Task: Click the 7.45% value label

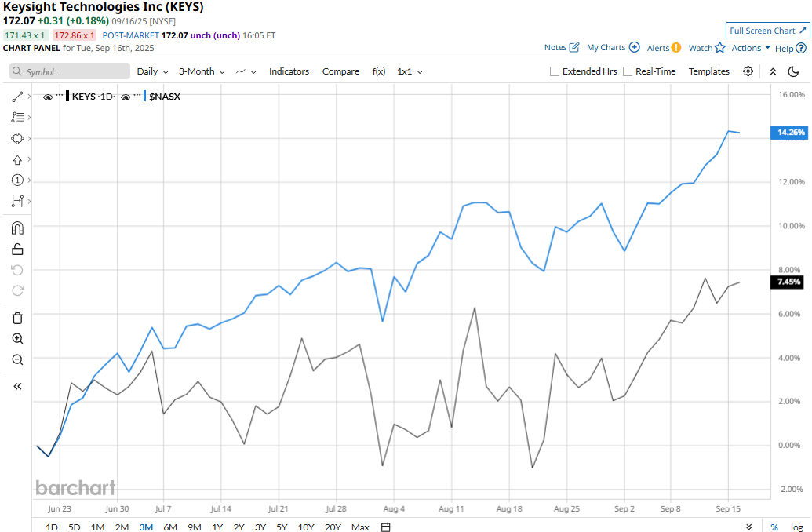Action: (788, 282)
